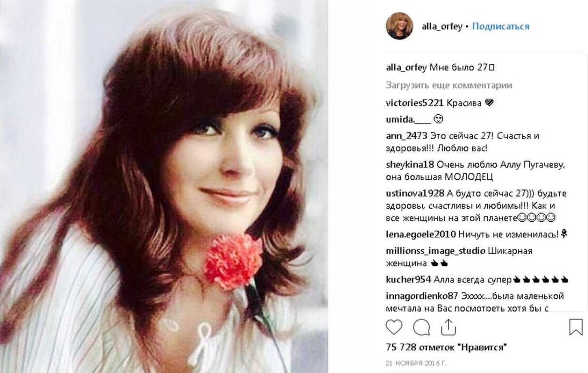
Task: Open alla_orfey username in header
Action: point(442,26)
